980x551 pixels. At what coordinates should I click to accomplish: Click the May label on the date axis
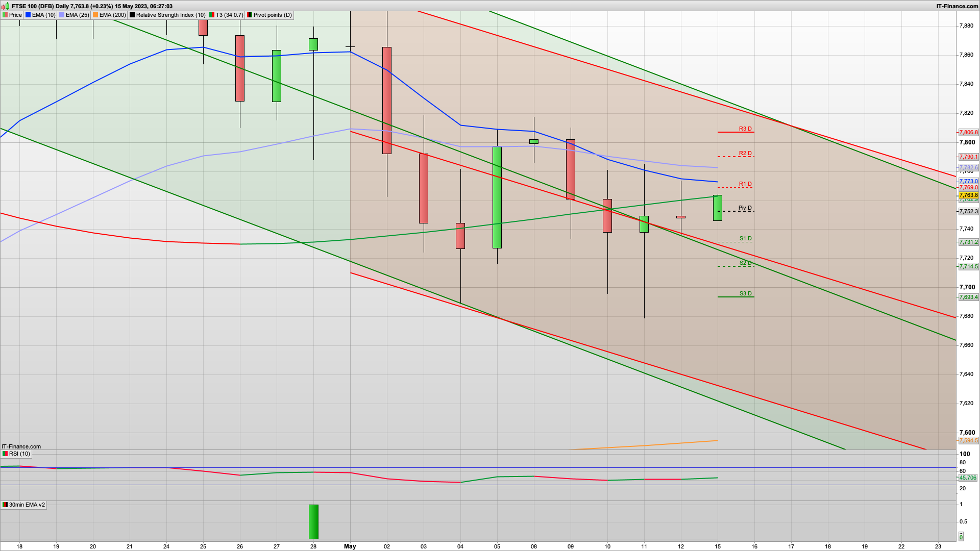point(350,546)
